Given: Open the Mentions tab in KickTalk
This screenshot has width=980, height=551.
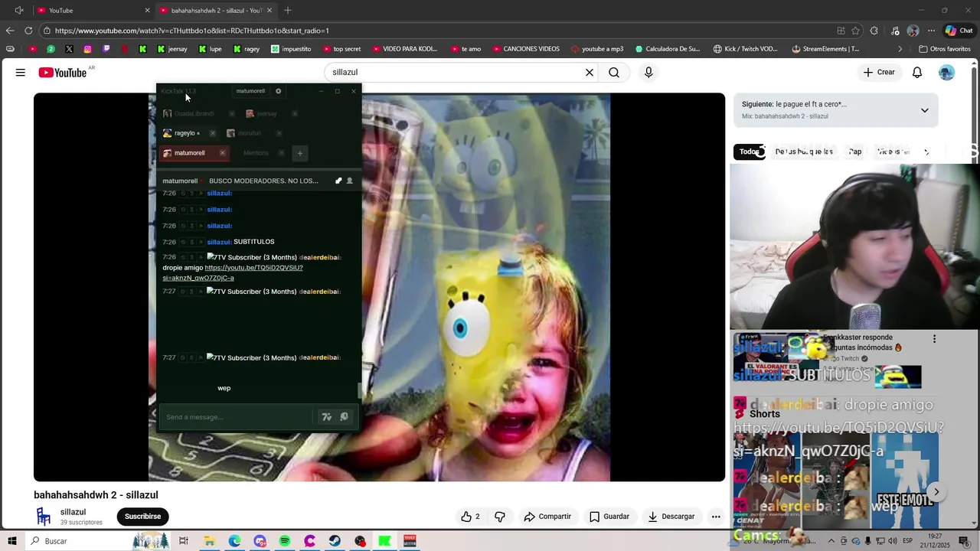Looking at the screenshot, I should point(256,153).
